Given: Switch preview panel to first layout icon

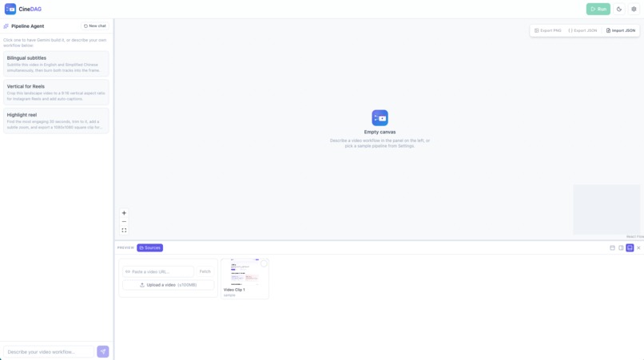Looking at the screenshot, I should tap(612, 248).
